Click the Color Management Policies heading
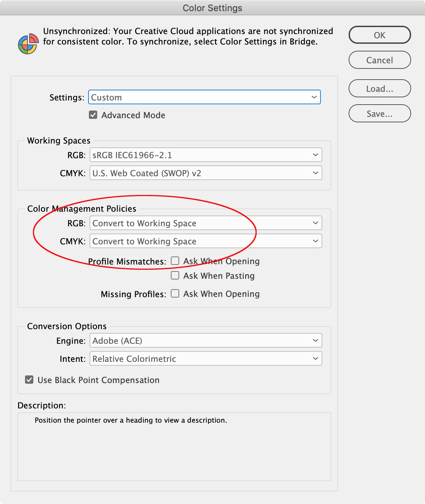This screenshot has width=425, height=504. tap(82, 209)
